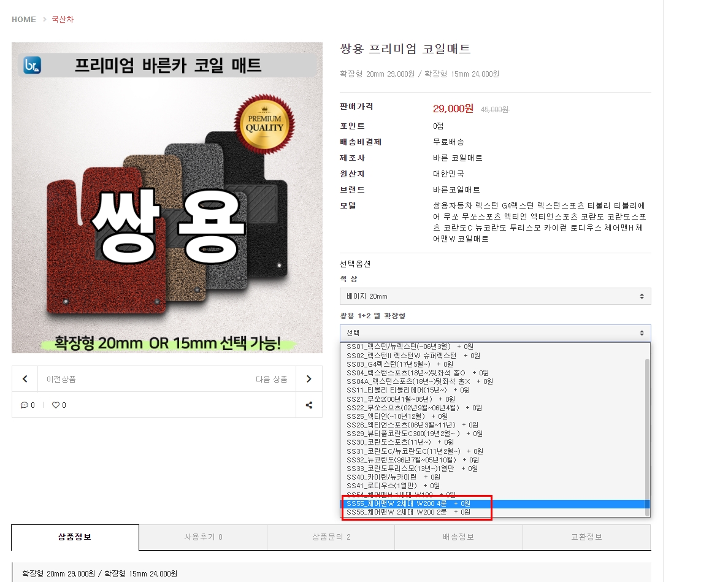Click the comment bubble icon

click(24, 405)
